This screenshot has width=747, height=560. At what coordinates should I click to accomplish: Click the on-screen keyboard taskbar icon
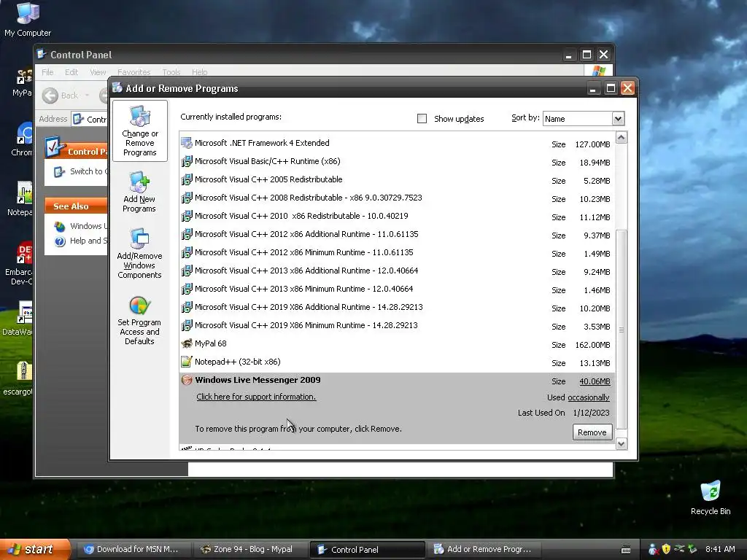click(626, 550)
